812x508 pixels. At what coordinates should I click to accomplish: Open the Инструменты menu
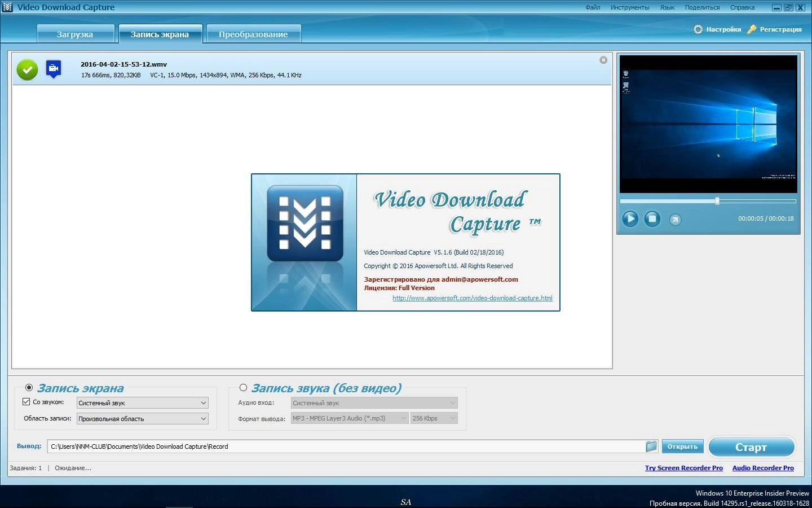630,7
